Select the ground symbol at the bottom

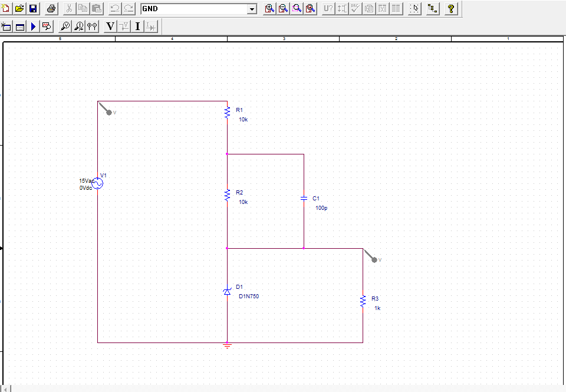pyautogui.click(x=227, y=346)
